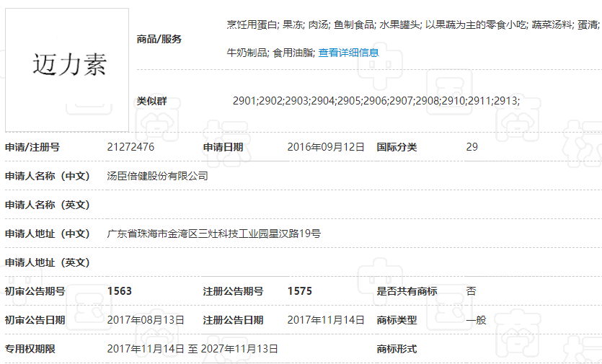Click the 申请人地址（英文）label
The image size is (602, 364).
click(48, 262)
